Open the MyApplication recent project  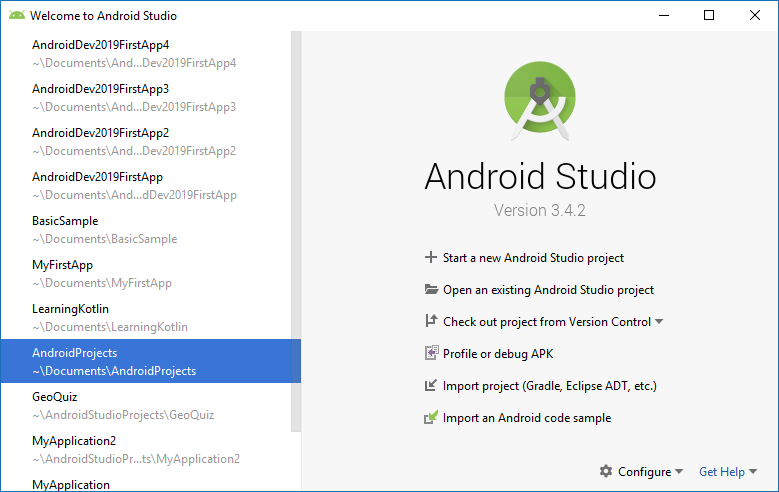(x=151, y=483)
